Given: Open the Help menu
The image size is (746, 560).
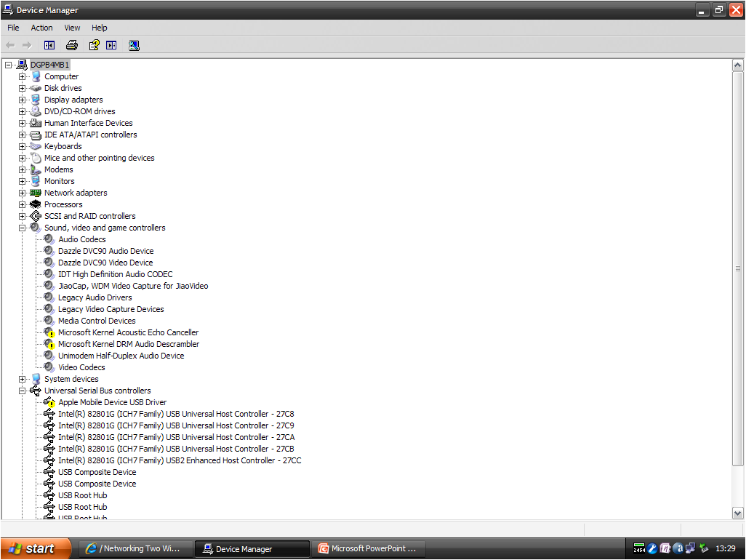Looking at the screenshot, I should click(x=100, y=28).
